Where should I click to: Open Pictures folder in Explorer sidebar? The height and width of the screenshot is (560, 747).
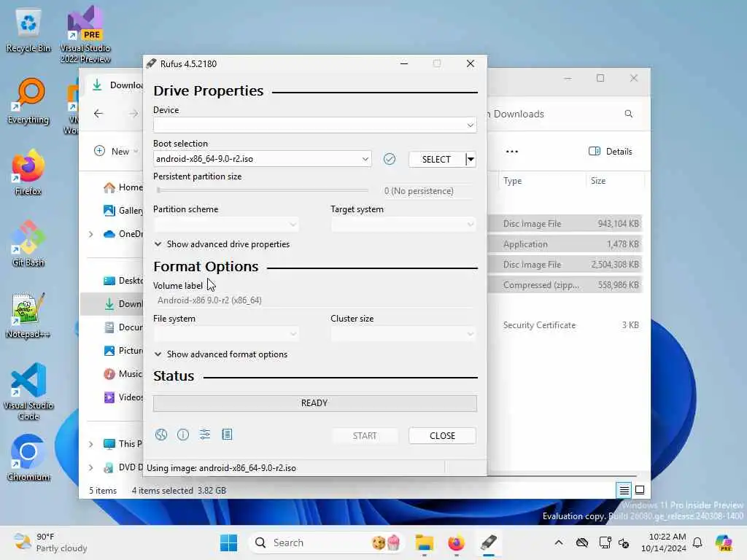coord(123,351)
